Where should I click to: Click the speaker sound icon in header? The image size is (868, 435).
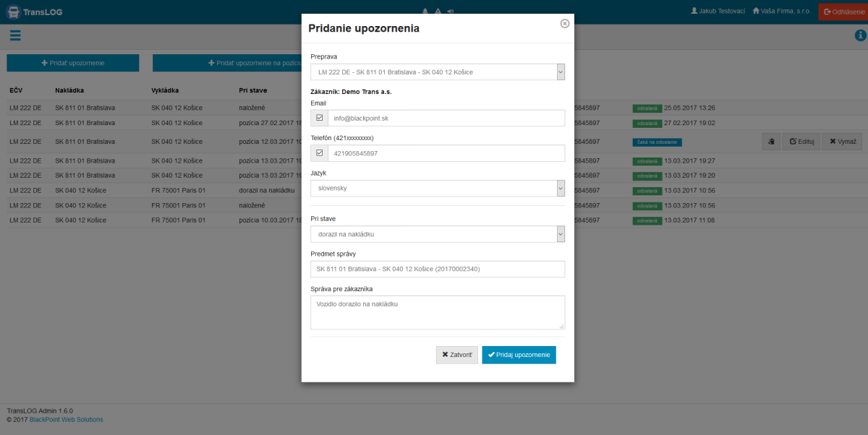tap(451, 12)
